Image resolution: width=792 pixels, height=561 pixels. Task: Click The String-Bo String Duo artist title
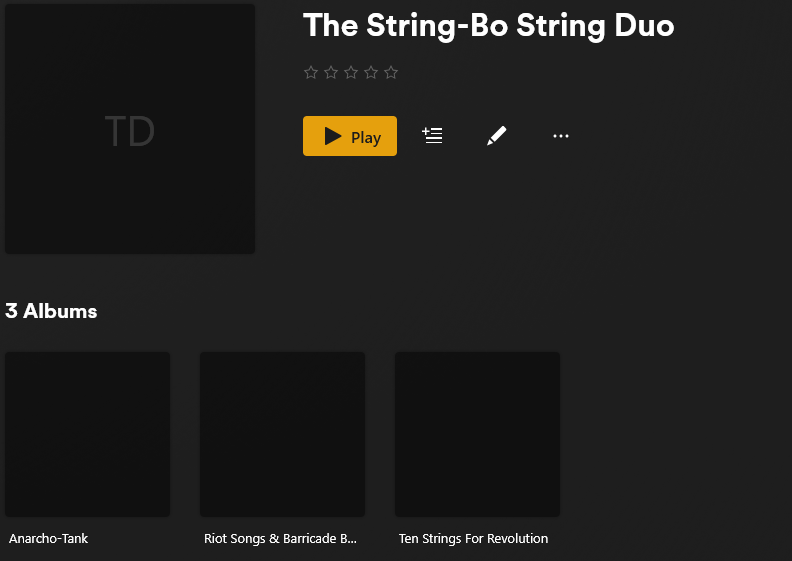coord(488,26)
